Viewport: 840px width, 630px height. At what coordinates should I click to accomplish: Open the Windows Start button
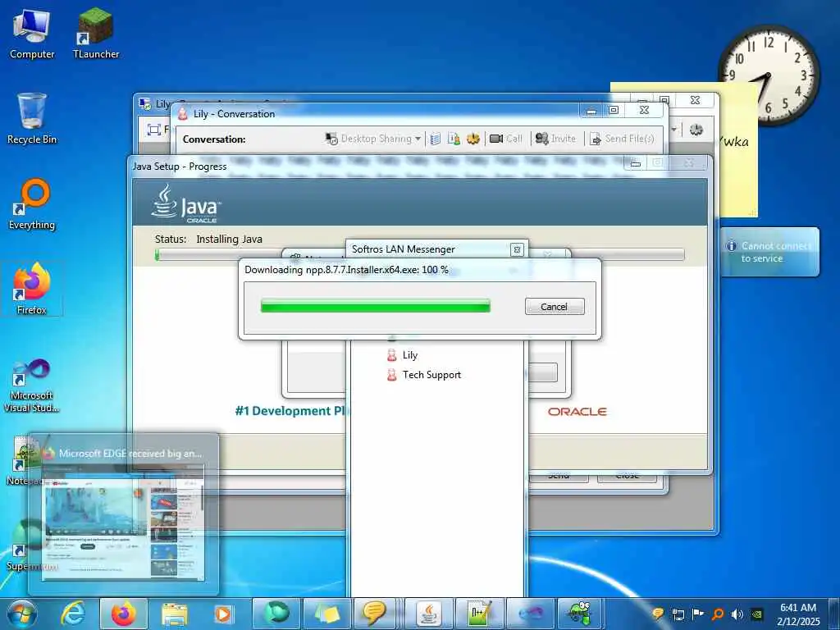[x=22, y=614]
